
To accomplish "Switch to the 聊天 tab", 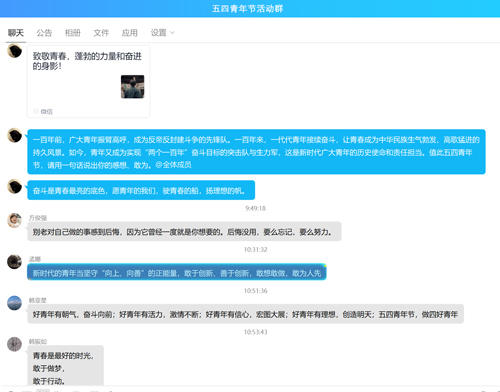I will [16, 33].
